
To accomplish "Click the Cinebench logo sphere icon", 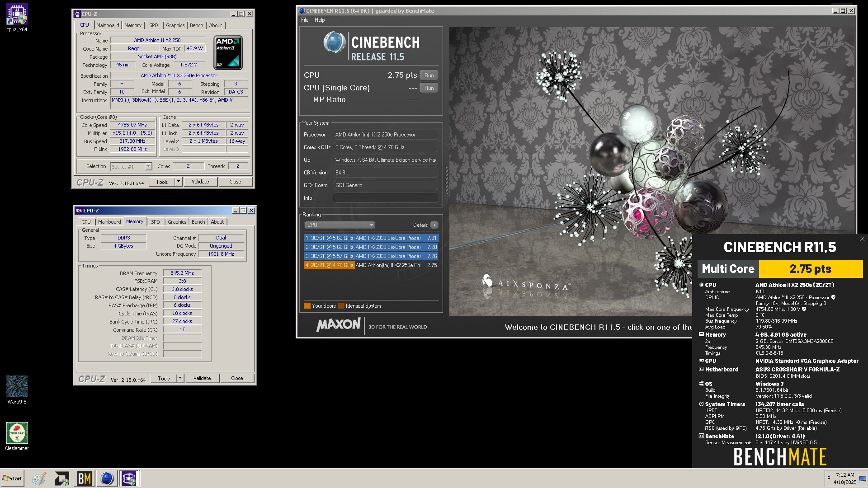I will [335, 43].
